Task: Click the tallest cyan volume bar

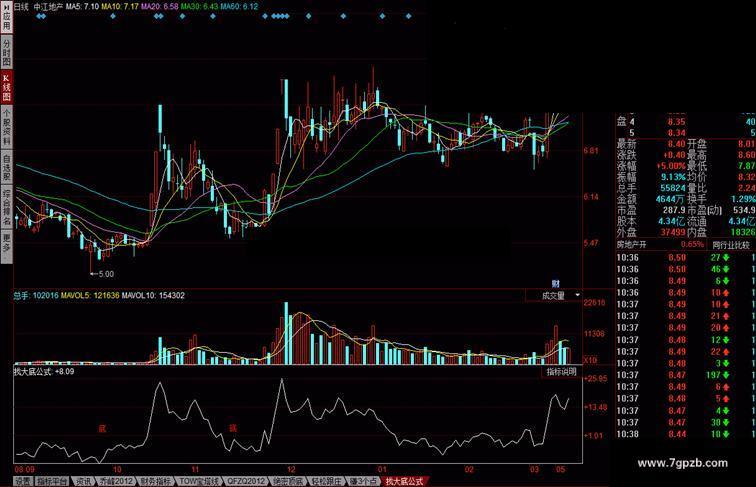Action: point(286,333)
